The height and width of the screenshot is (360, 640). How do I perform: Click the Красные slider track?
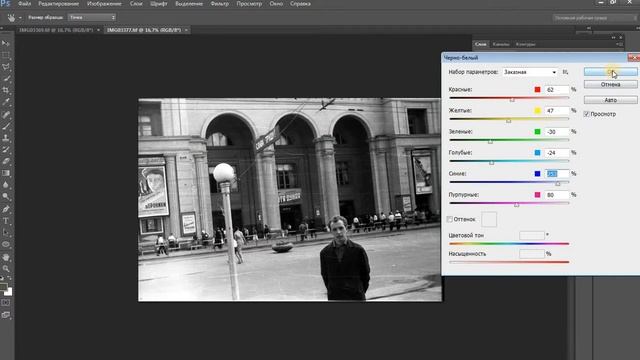[509, 98]
